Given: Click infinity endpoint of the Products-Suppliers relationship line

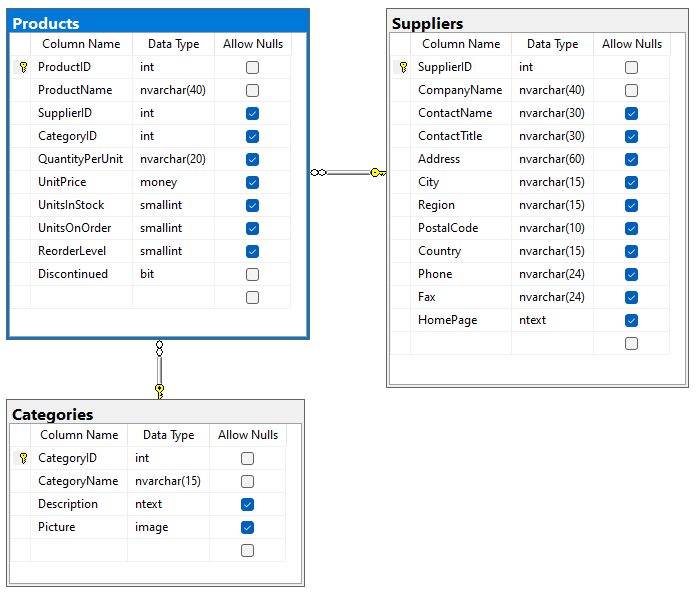Looking at the screenshot, I should pos(318,172).
